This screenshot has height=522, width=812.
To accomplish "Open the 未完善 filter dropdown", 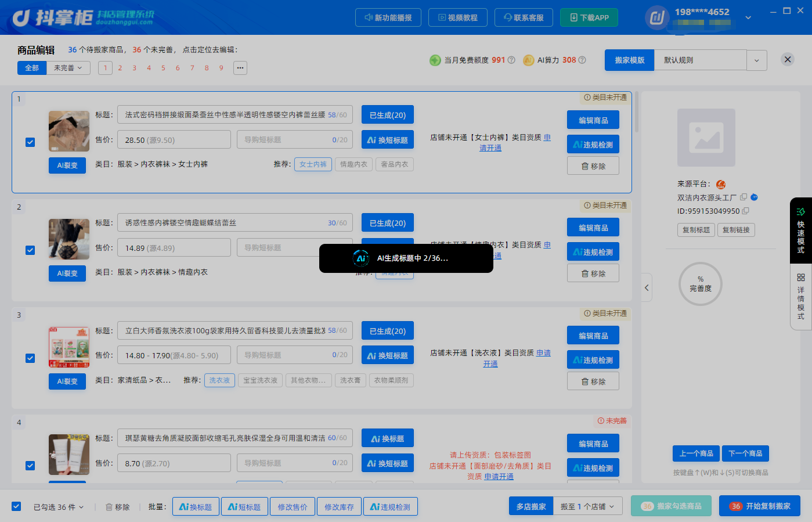I will pyautogui.click(x=68, y=68).
